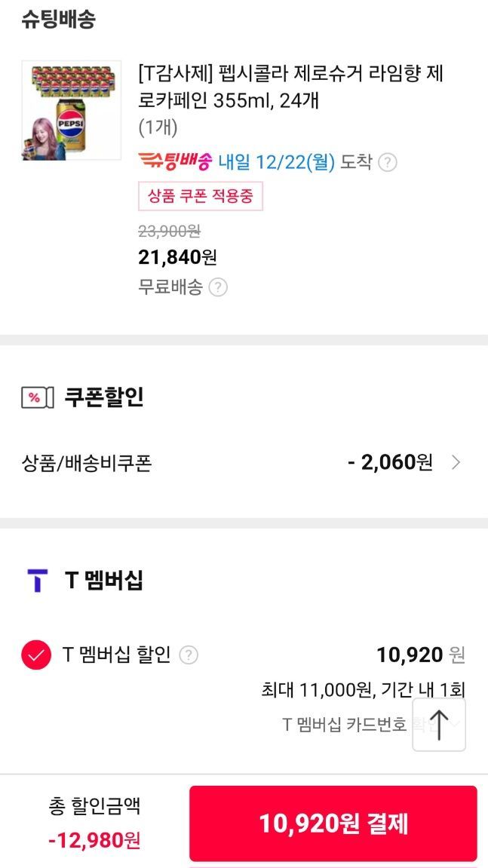This screenshot has width=488, height=868.
Task: Tap the 10,920원 결제 payment button
Action: [x=333, y=824]
